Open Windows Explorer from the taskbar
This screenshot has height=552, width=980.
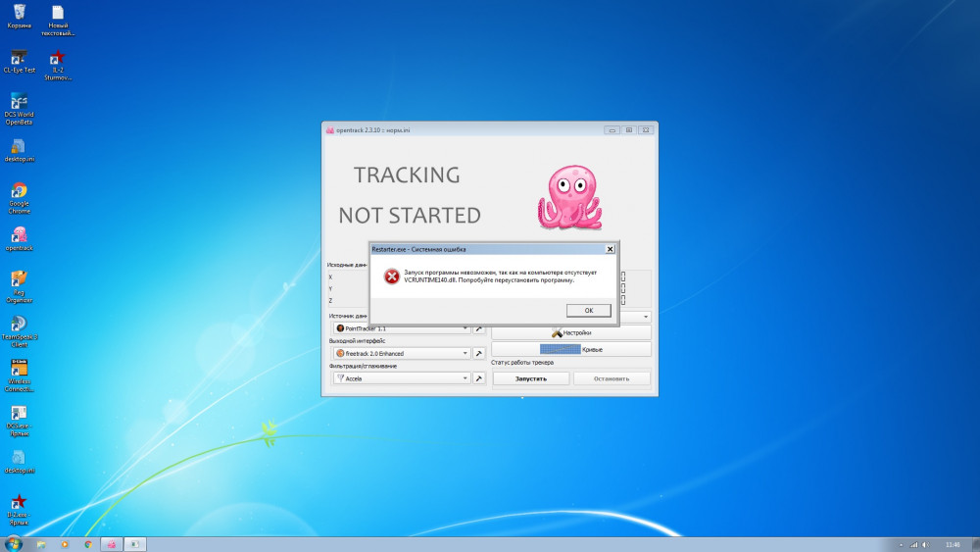(41, 544)
